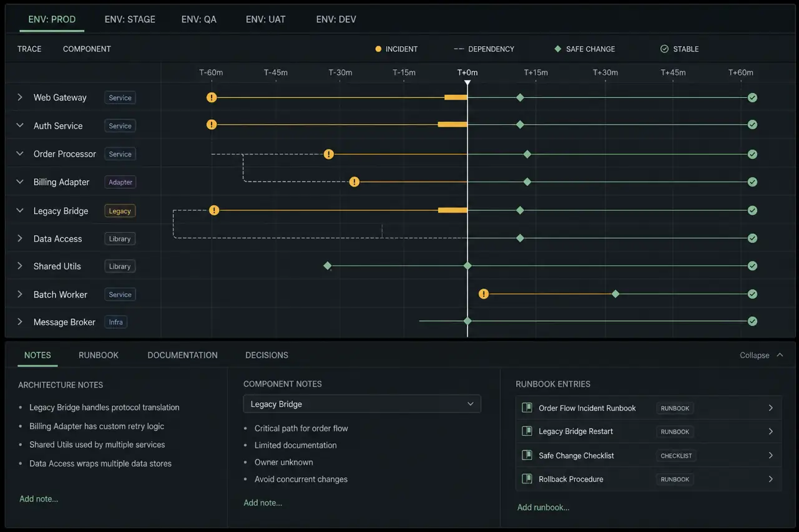This screenshot has height=532, width=799.
Task: Click the Data Access stable checkmark
Action: tap(753, 238)
